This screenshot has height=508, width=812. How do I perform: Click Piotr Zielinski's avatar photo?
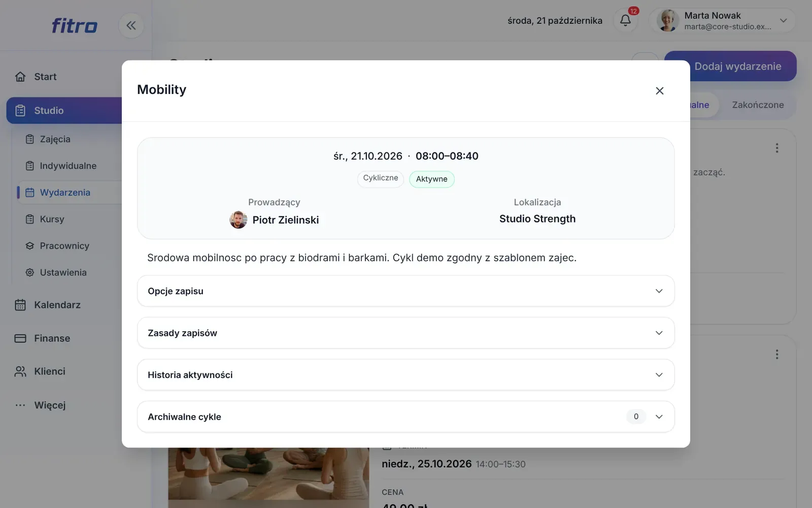(x=238, y=220)
